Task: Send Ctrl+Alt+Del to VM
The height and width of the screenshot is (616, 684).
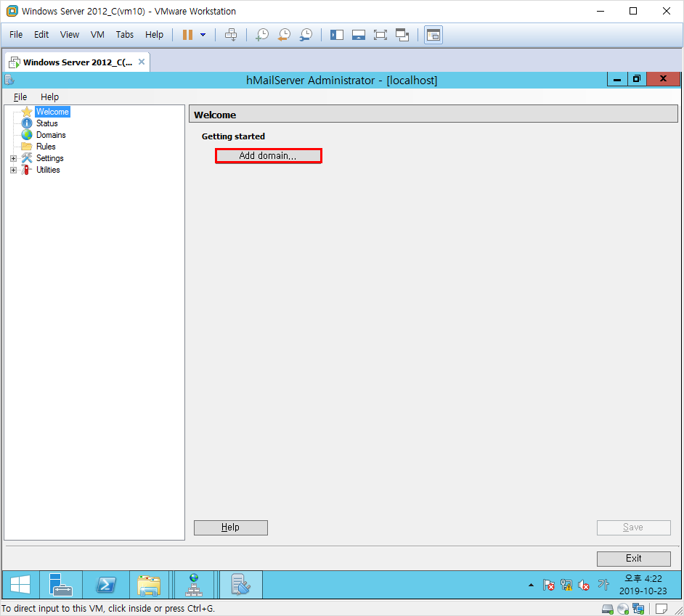Action: pyautogui.click(x=231, y=35)
